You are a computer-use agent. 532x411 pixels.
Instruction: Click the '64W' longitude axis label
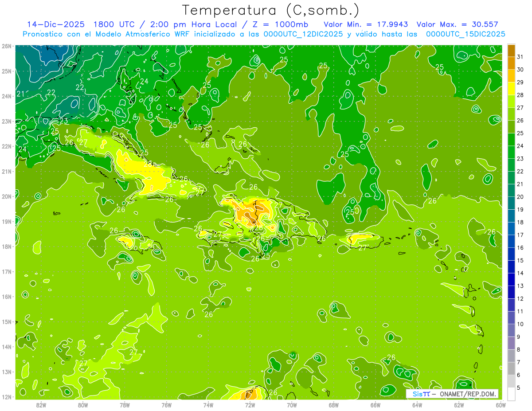[417, 405]
